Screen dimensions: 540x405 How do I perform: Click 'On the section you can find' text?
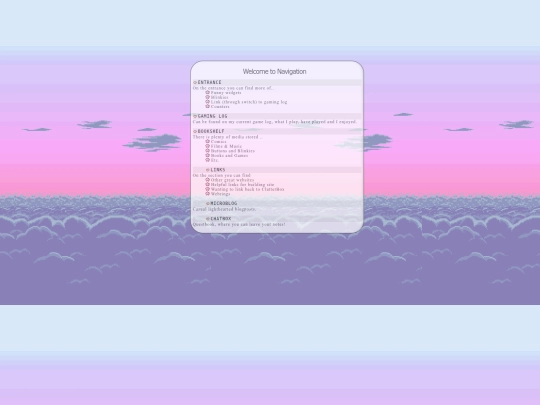tap(221, 176)
